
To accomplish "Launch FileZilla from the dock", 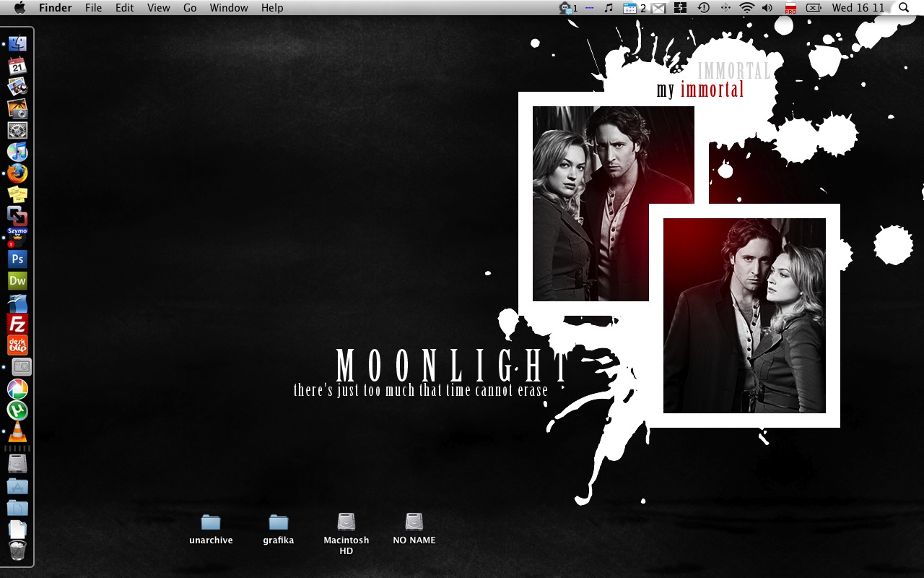I will point(17,323).
